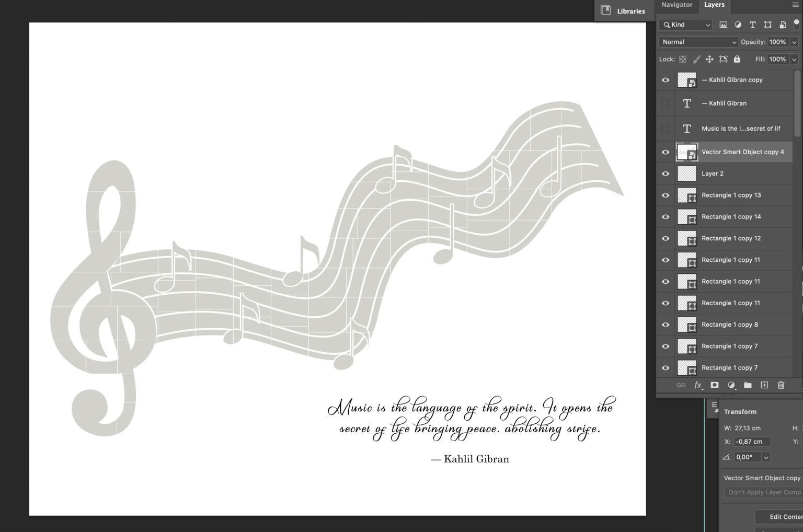This screenshot has height=532, width=803.
Task: Open the layer styles fx menu
Action: click(698, 385)
